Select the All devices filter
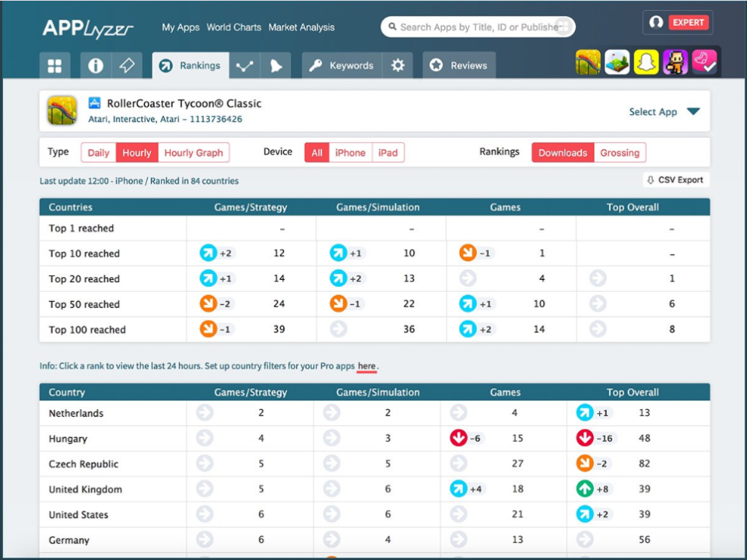Image resolution: width=747 pixels, height=560 pixels. click(317, 152)
